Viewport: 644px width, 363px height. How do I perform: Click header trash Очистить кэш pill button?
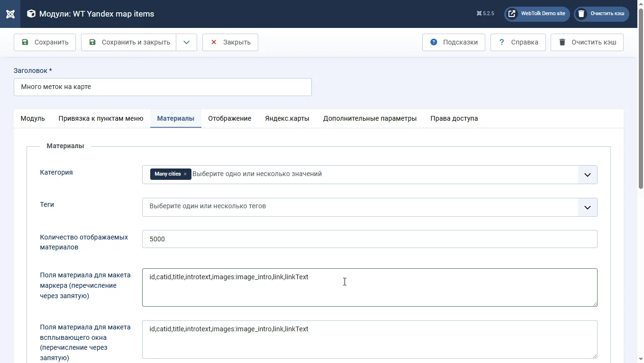601,14
